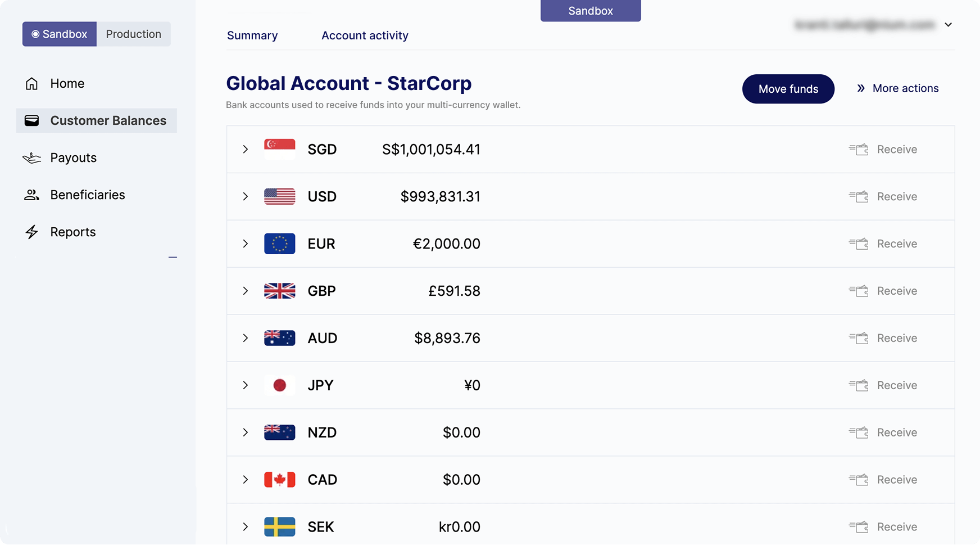Click the Reports lightning bolt icon
980x545 pixels.
(x=32, y=232)
